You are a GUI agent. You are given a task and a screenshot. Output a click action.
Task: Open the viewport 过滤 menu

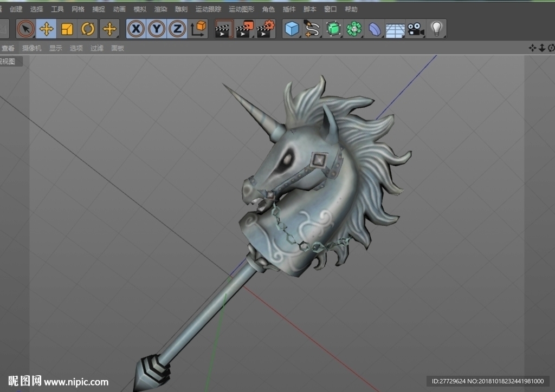[97, 48]
